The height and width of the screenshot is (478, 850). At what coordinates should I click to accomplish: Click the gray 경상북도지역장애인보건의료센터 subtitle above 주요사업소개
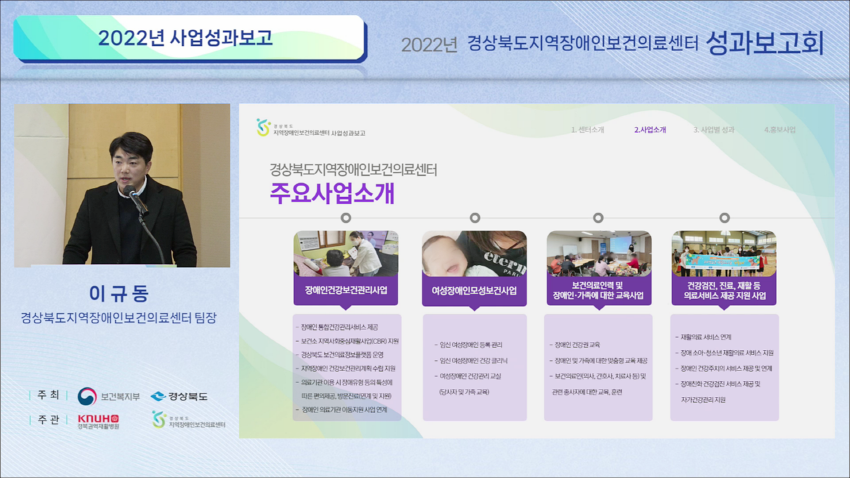[x=353, y=170]
